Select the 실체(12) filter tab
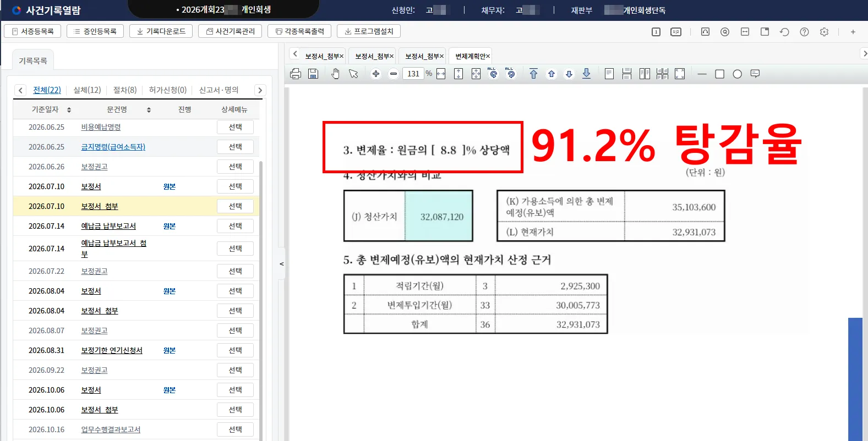The image size is (868, 441). pyautogui.click(x=87, y=90)
